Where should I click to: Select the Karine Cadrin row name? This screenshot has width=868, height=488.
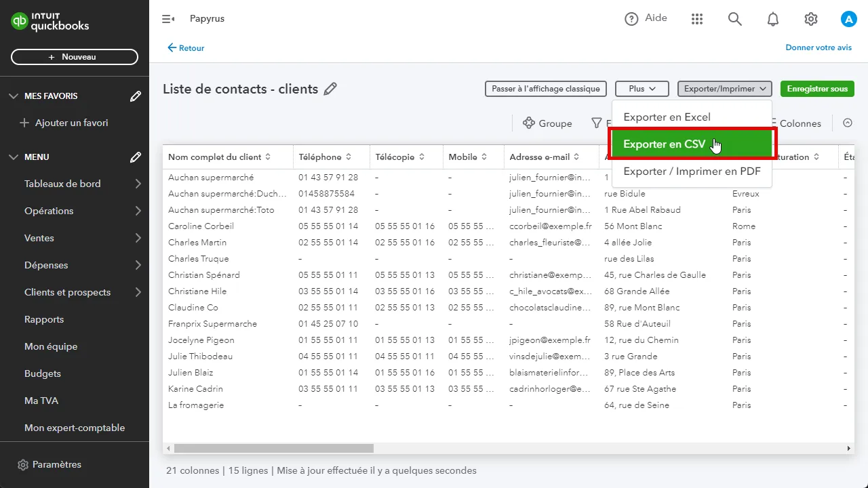(195, 389)
